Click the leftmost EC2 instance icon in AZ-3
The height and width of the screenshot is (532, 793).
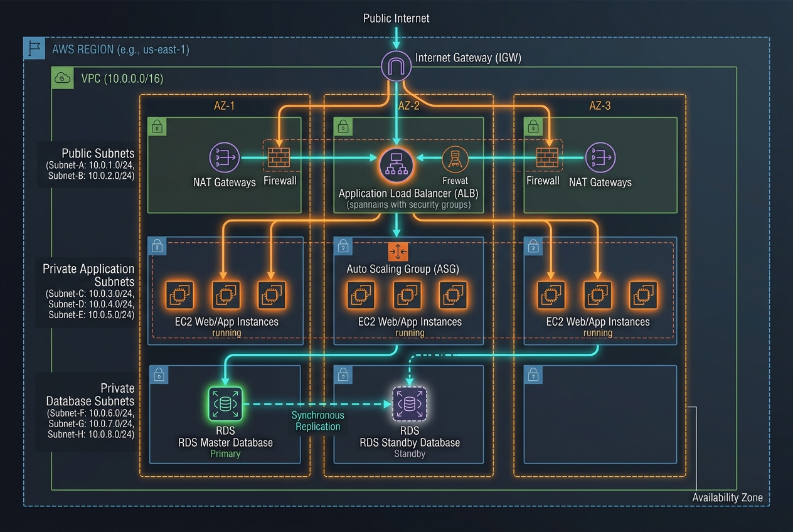pyautogui.click(x=551, y=295)
